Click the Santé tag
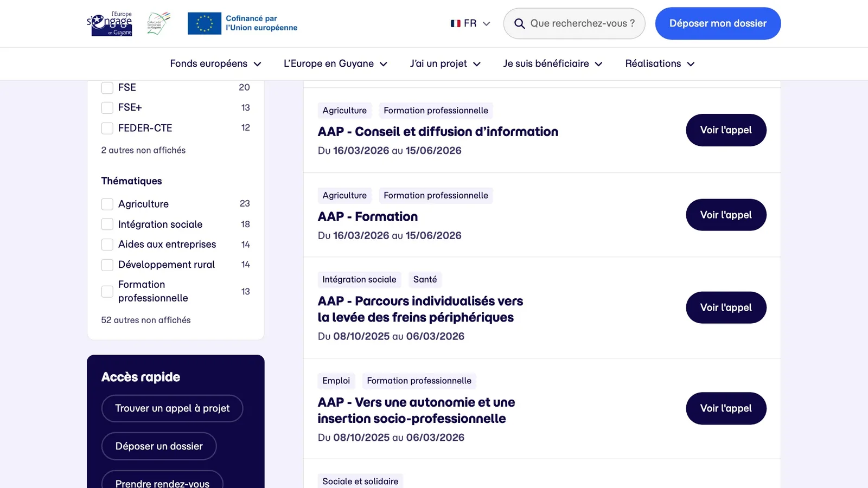This screenshot has width=868, height=488. pos(425,279)
